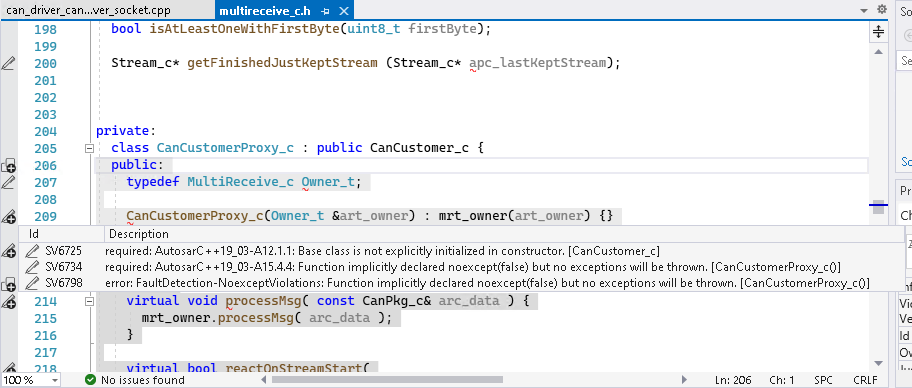Open the document tabs list dropdown arrow
The width and height of the screenshot is (912, 388).
[x=865, y=10]
